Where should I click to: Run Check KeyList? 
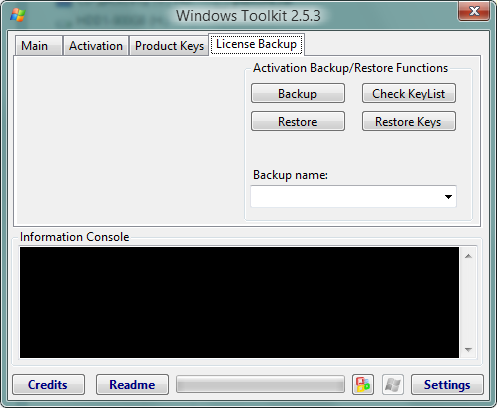click(409, 93)
